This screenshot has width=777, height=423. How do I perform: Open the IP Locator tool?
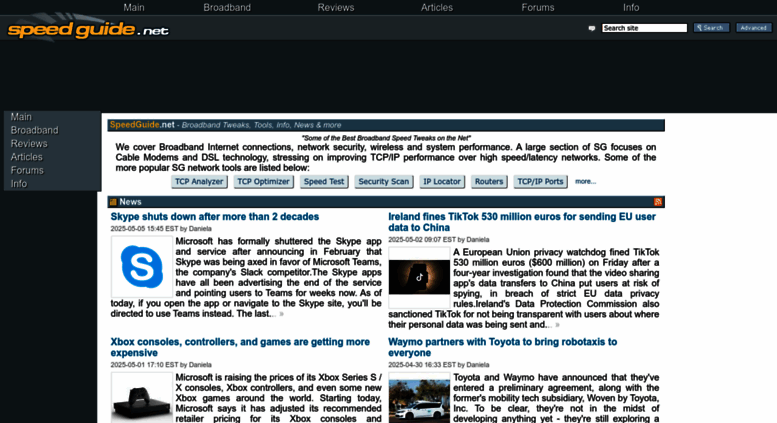click(442, 182)
